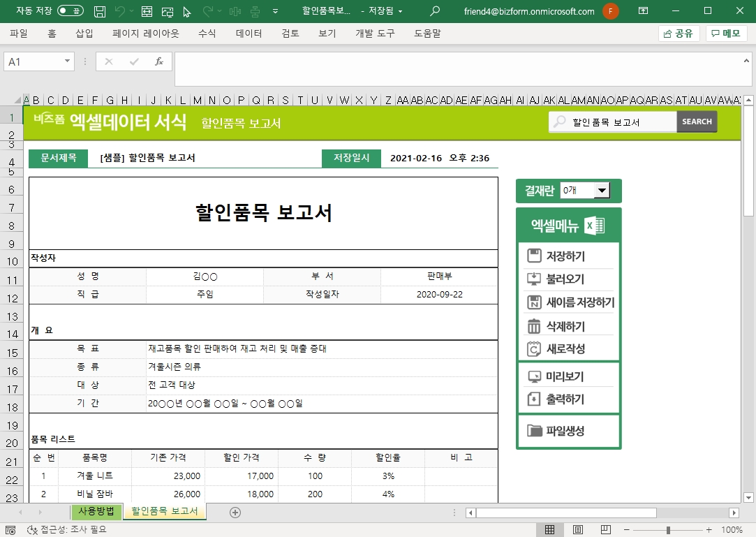The height and width of the screenshot is (537, 756).
Task: Click the zoom slider in the status bar
Action: pos(668,530)
